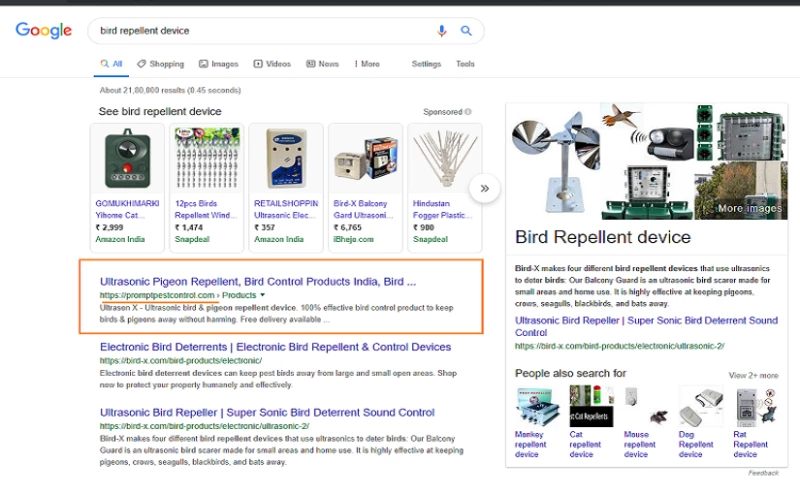Viewport: 800px width, 480px height.
Task: Open Ultrasonic Pigeon Repellent, Bird Control Products result
Action: tap(258, 282)
